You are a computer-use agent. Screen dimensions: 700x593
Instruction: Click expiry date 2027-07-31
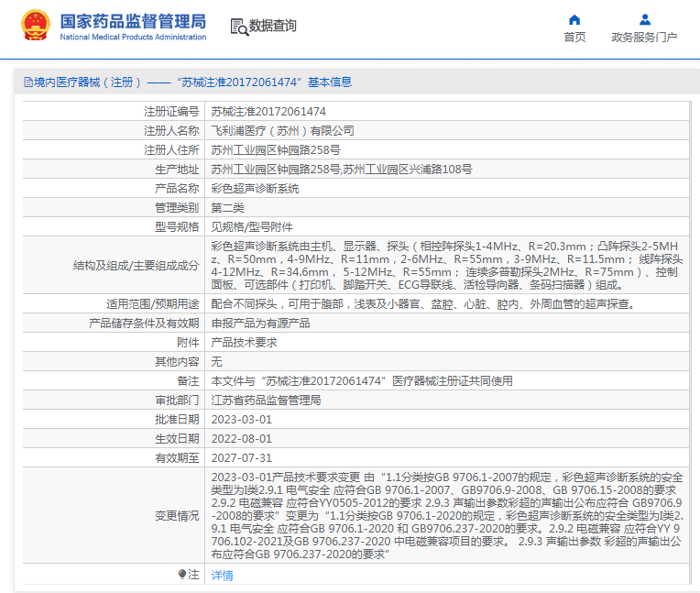coord(242,458)
